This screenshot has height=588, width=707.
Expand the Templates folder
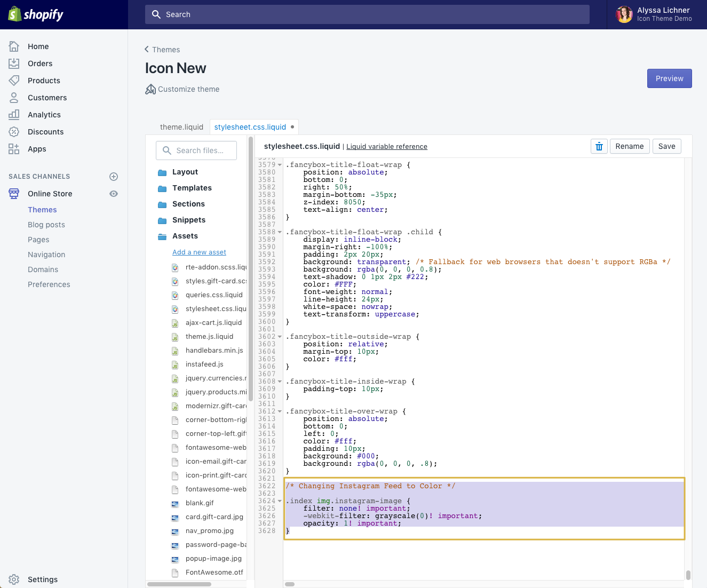tap(192, 188)
